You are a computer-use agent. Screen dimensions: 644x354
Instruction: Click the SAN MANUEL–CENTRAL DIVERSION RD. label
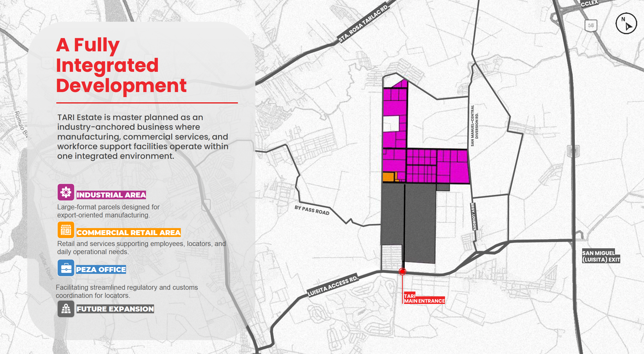tap(475, 126)
